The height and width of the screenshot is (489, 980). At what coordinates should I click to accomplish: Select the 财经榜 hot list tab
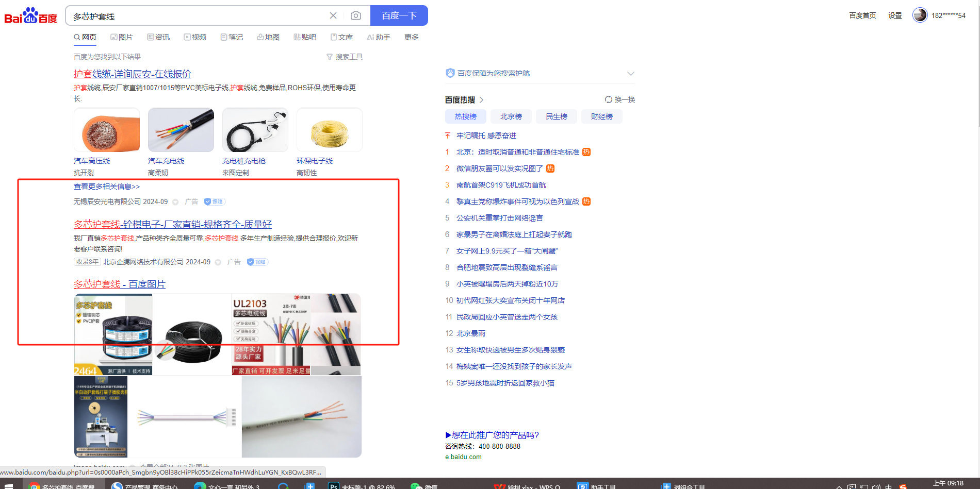(x=601, y=116)
